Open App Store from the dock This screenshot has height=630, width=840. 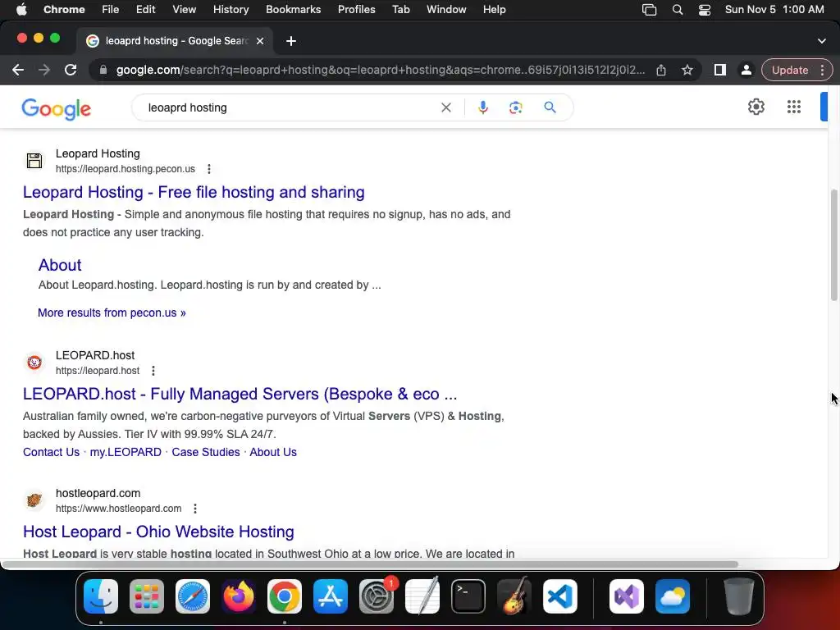[331, 596]
